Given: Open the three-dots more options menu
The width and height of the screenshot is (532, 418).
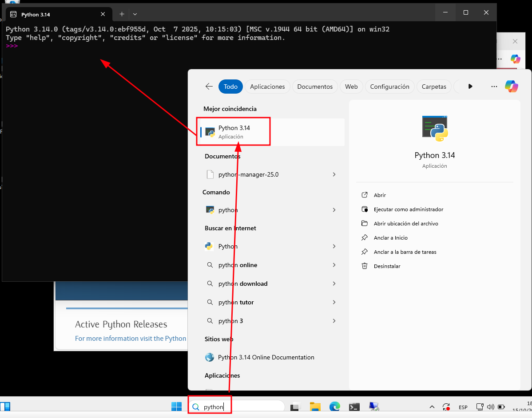Looking at the screenshot, I should [494, 87].
